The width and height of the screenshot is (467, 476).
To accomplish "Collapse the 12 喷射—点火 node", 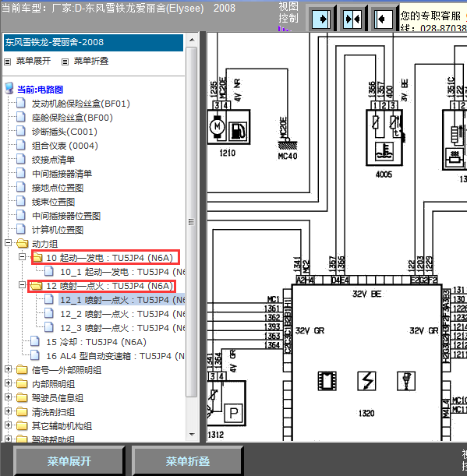I will click(22, 285).
